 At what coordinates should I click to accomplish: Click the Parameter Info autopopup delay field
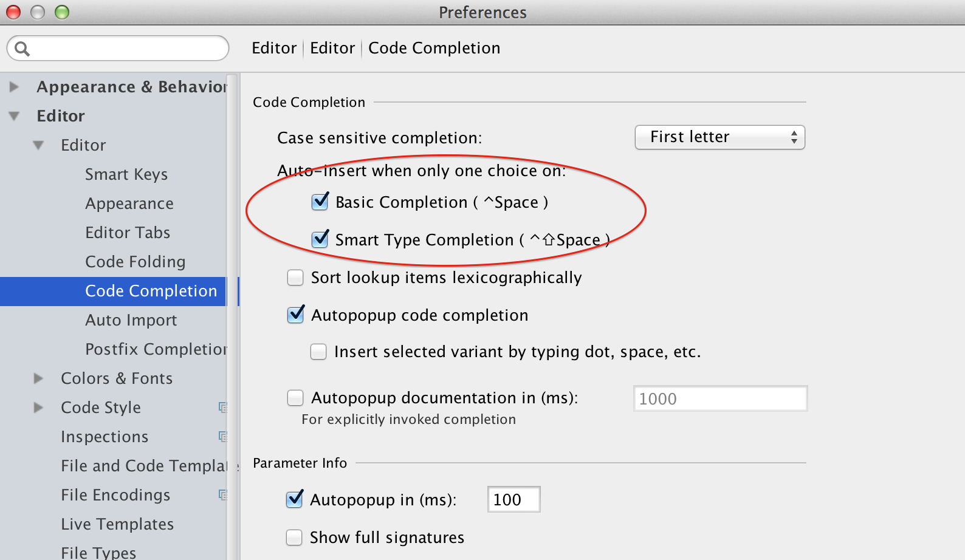coord(513,499)
